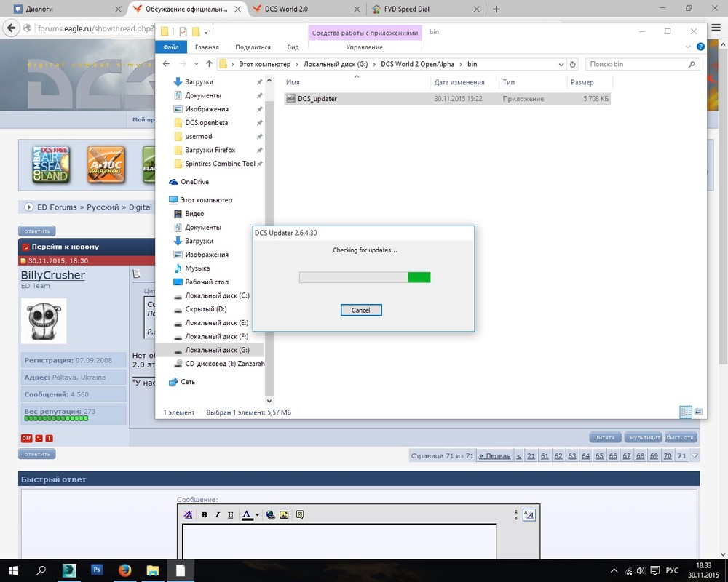Image resolution: width=728 pixels, height=582 pixels.
Task: Click the цитата quote button
Action: click(604, 437)
